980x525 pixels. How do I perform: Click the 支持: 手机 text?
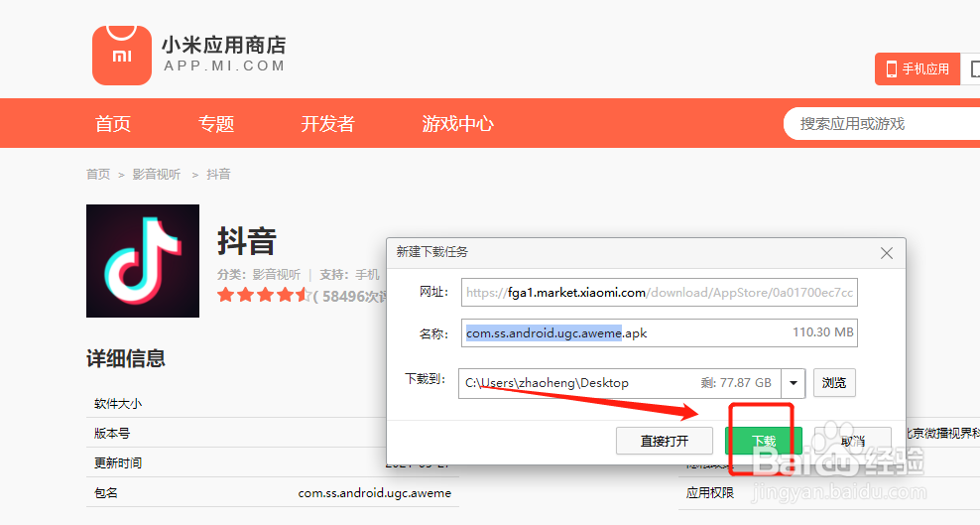pos(349,274)
